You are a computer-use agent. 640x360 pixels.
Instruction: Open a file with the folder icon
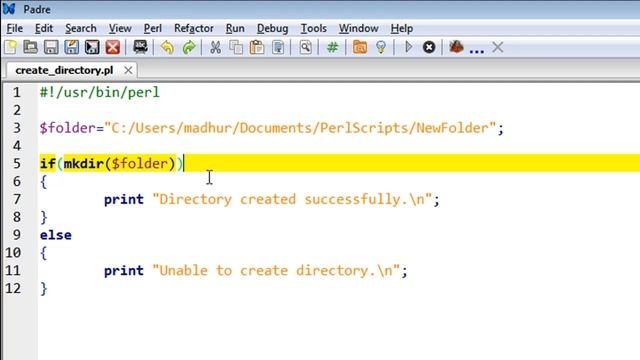(31, 47)
